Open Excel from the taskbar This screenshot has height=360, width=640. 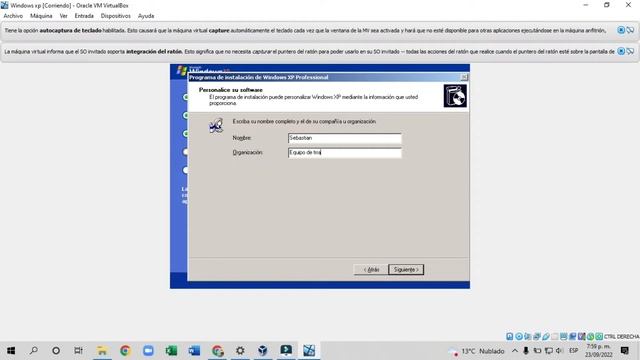[171, 351]
